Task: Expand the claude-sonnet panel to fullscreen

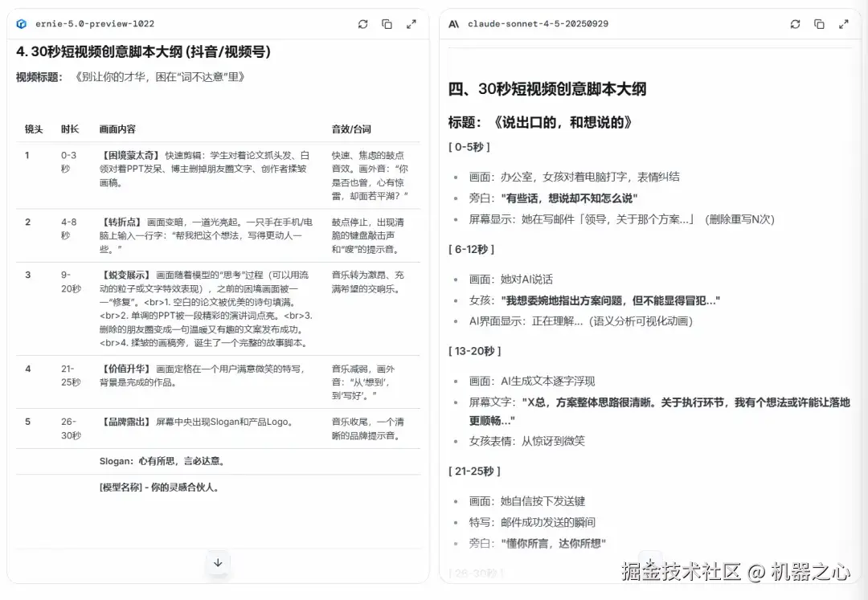Action: click(844, 24)
